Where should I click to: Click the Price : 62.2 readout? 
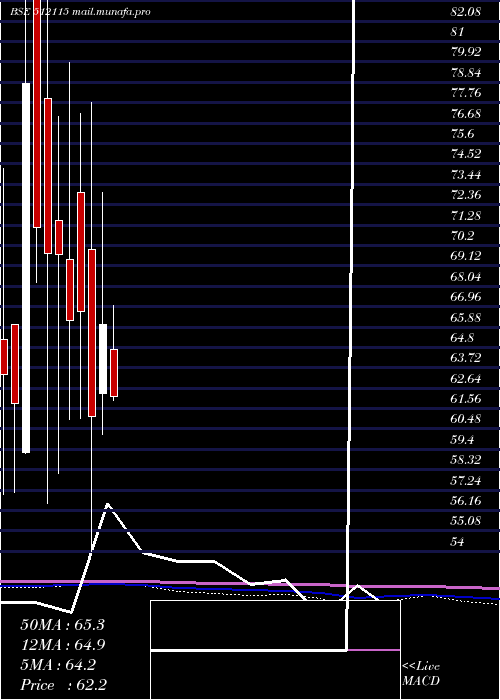coord(63,685)
